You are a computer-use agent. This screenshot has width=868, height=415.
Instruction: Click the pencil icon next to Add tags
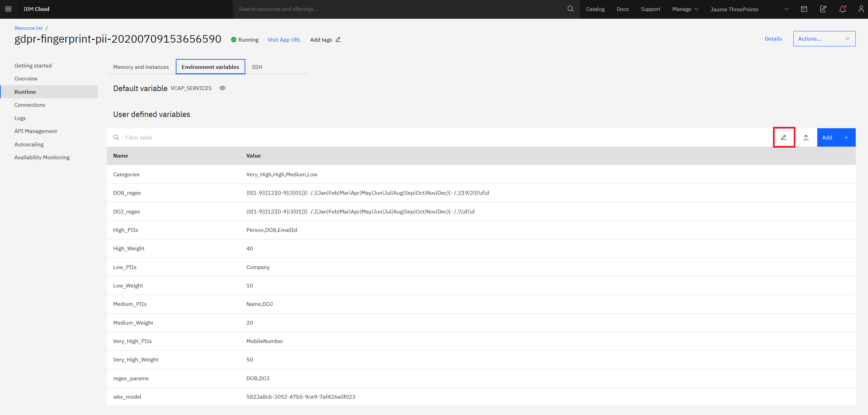coord(338,40)
